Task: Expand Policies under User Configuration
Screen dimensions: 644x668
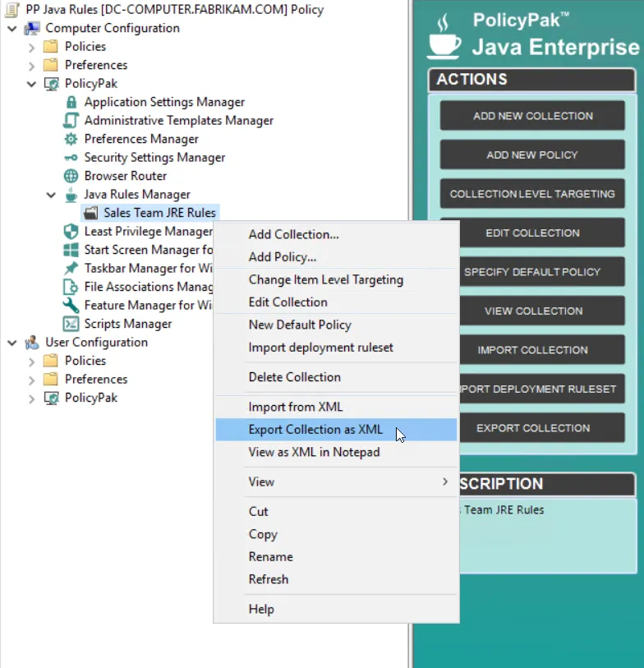Action: (x=31, y=362)
